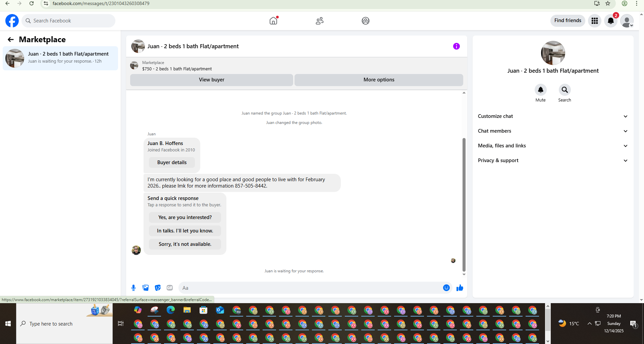Click the View buyer button
Screen dimensions: 644x344
(212, 80)
